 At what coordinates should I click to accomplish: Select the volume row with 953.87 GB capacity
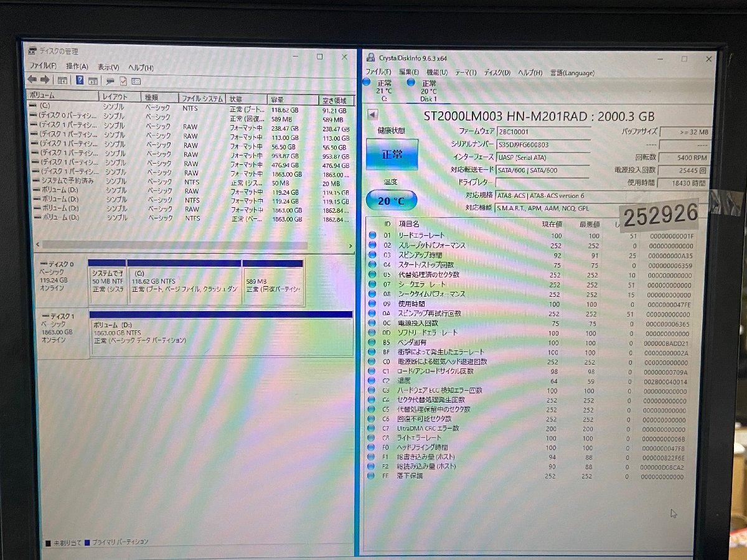(192, 154)
